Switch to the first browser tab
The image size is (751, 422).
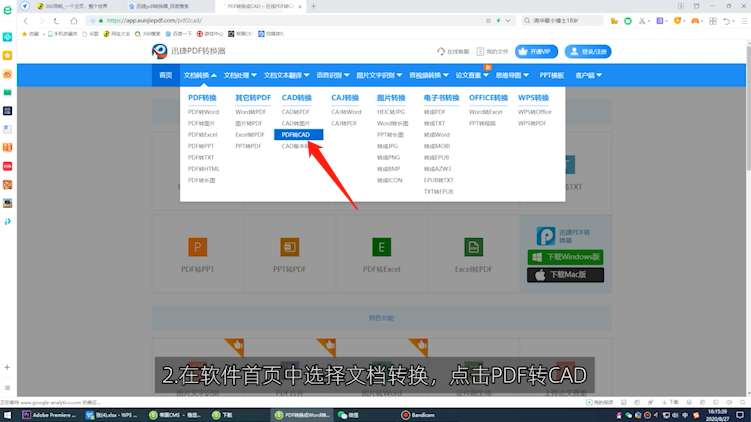click(77, 6)
